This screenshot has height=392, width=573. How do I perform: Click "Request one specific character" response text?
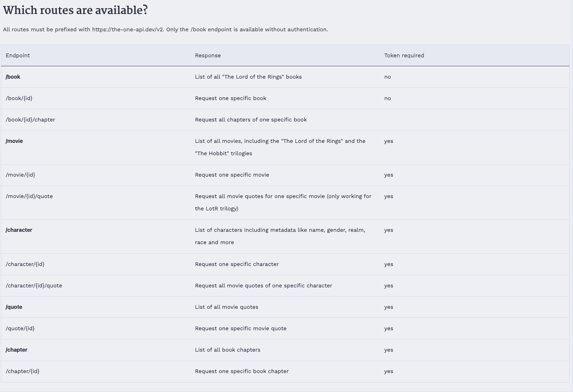237,264
